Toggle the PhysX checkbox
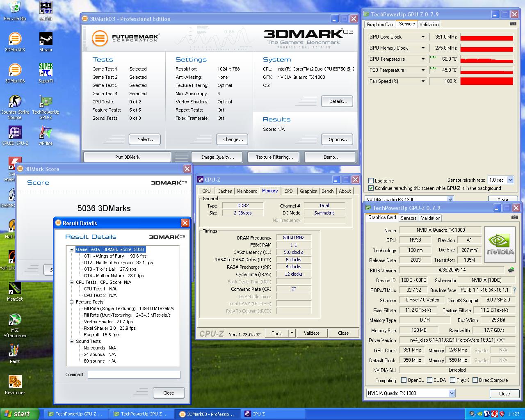This screenshot has width=525, height=420. pyautogui.click(x=452, y=380)
